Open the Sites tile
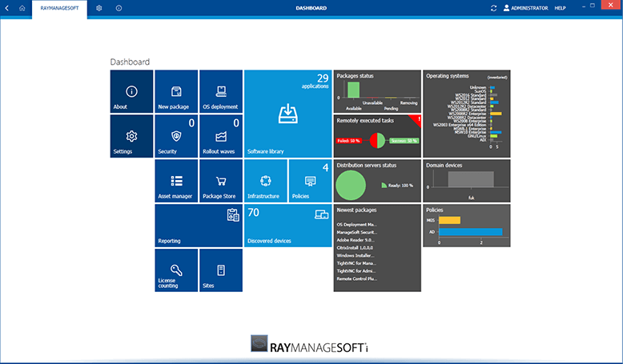The image size is (623, 364). coord(221,270)
